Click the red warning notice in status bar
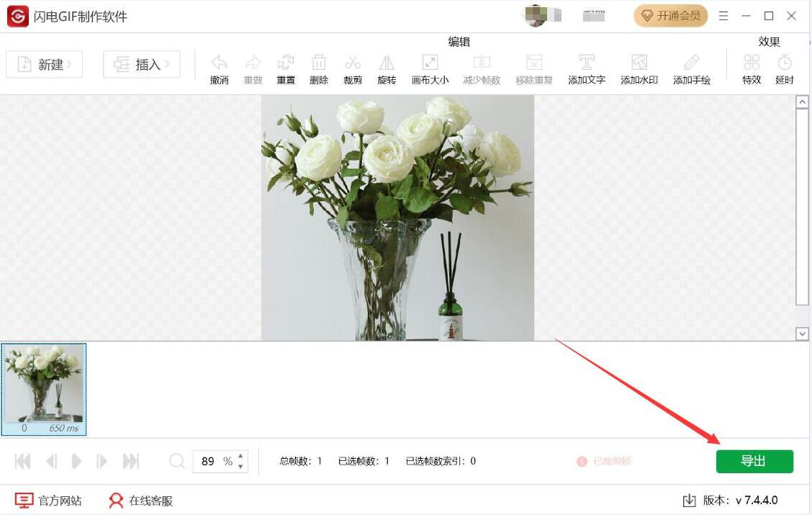812x515 pixels. [604, 460]
